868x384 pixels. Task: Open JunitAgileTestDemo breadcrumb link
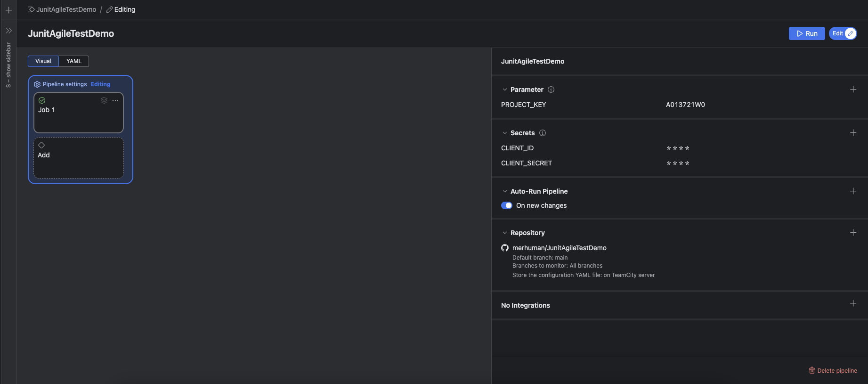tap(66, 9)
